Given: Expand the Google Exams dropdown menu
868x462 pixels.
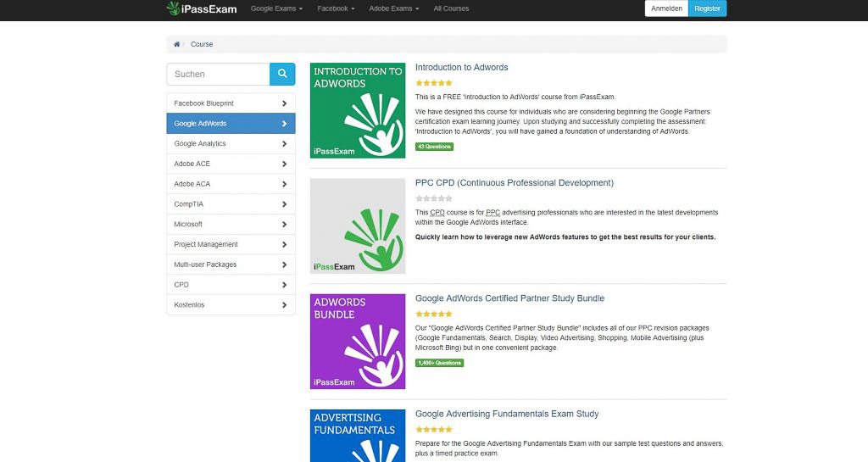Looking at the screenshot, I should (276, 8).
